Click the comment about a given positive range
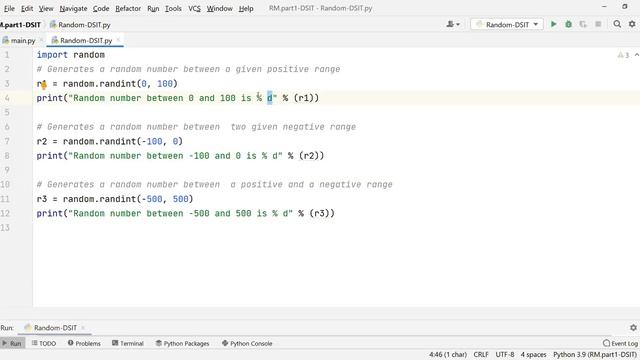The width and height of the screenshot is (640, 360). pos(188,69)
